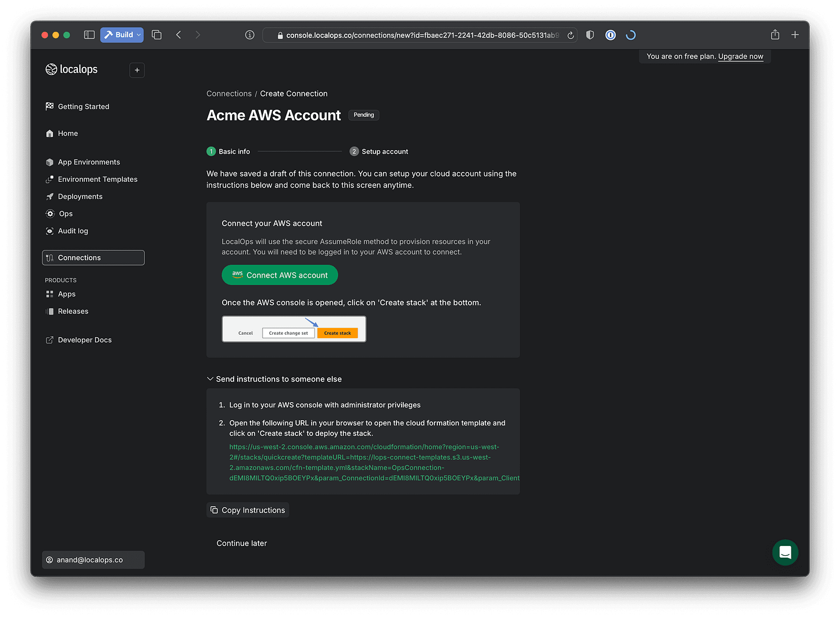The width and height of the screenshot is (840, 617).
Task: Click the Environment Templates icon
Action: point(50,180)
